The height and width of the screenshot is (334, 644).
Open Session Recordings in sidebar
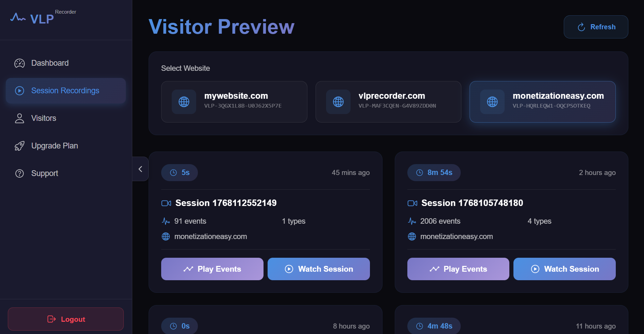66,91
